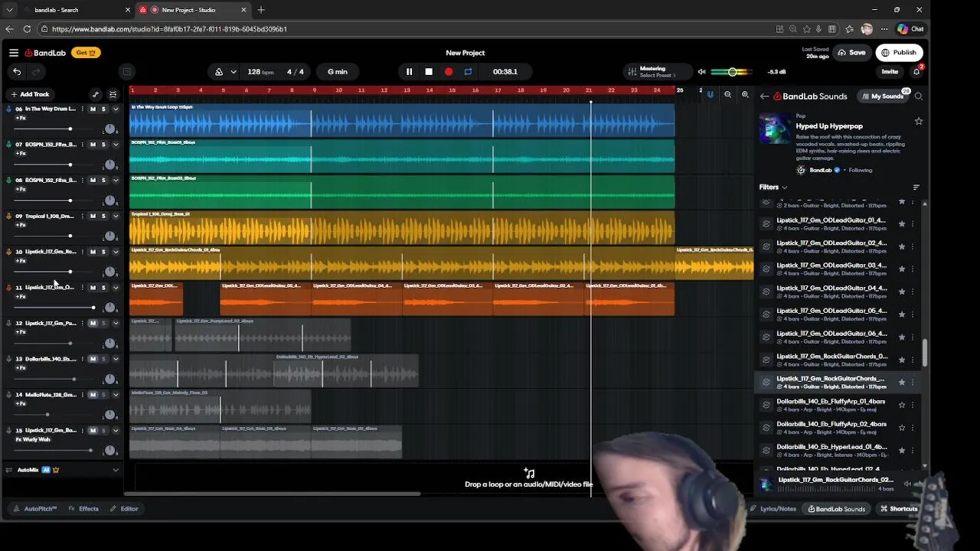Undo the last action

[x=17, y=72]
